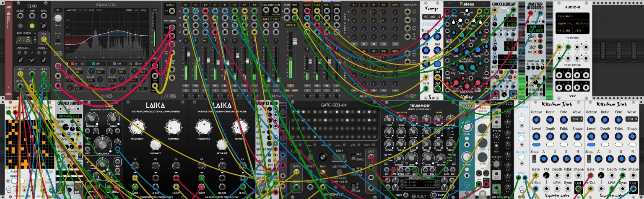Choose SHOW for EQMaster bands

click(x=143, y=10)
